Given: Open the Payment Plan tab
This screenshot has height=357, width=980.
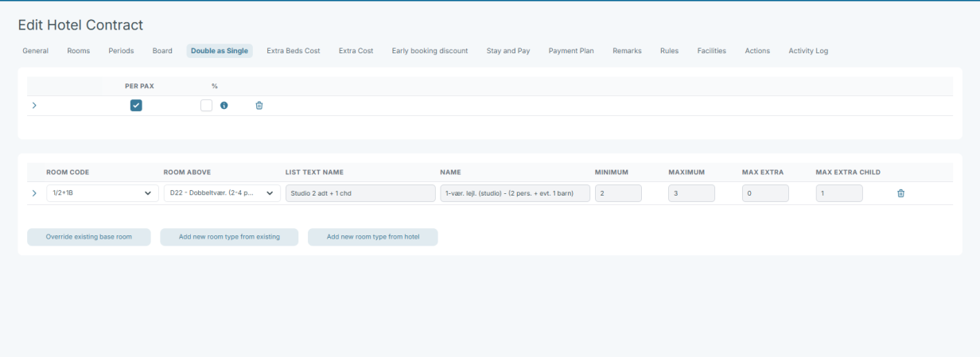Looking at the screenshot, I should (571, 51).
